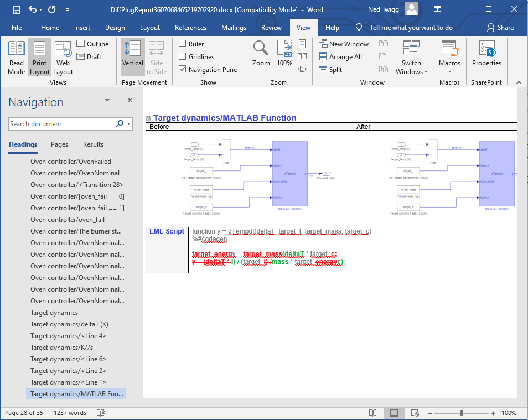Split the document window
This screenshot has width=528, height=420.
pos(330,70)
